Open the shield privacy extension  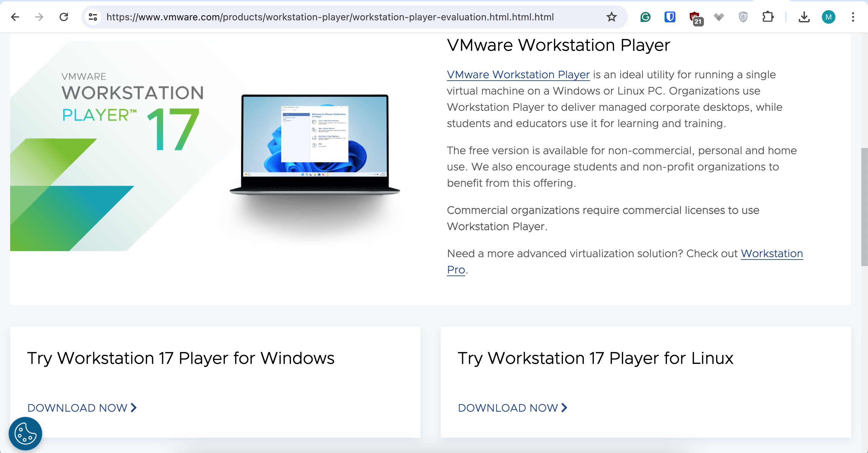pos(743,17)
